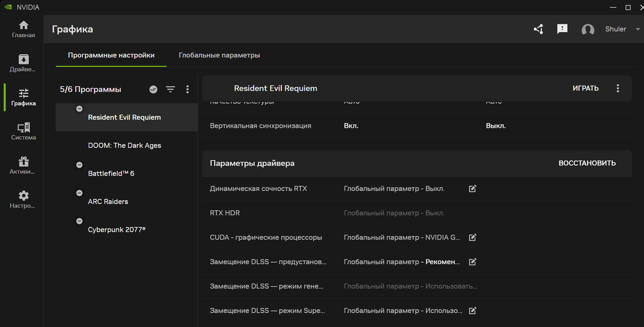
Task: Open the feedback notification icon
Action: (562, 29)
